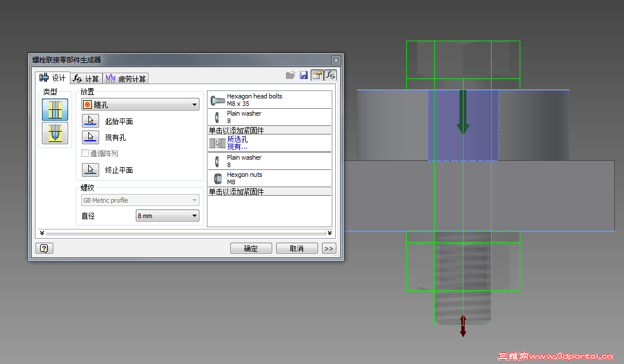This screenshot has height=364, width=624.
Task: Expand the left double-chevron at dialog bottom
Action: tap(42, 233)
